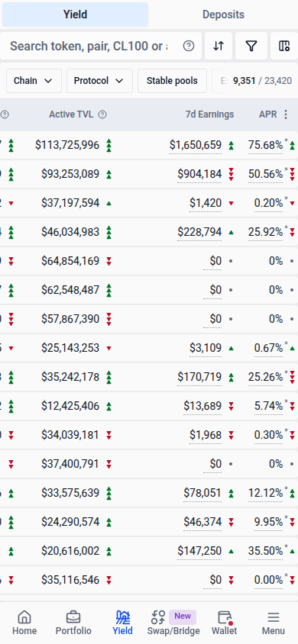The image size is (298, 644).
Task: Open Swap/Bridge in bottom navigation
Action: click(x=173, y=623)
